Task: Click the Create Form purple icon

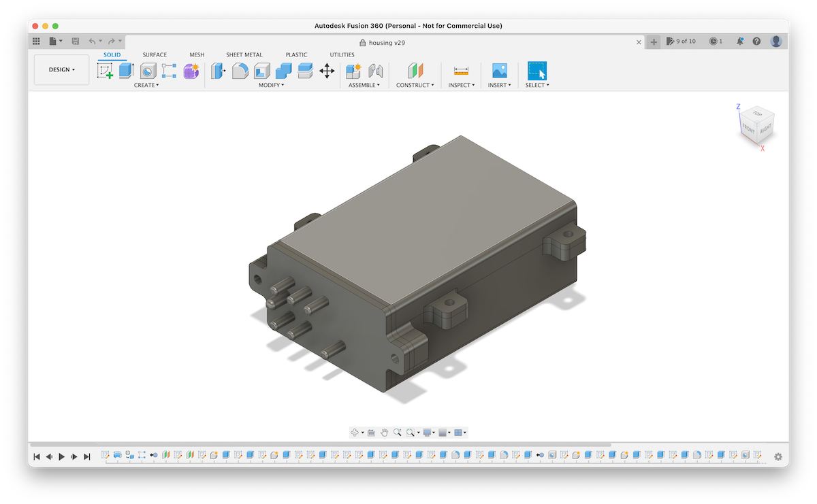Action: click(191, 71)
